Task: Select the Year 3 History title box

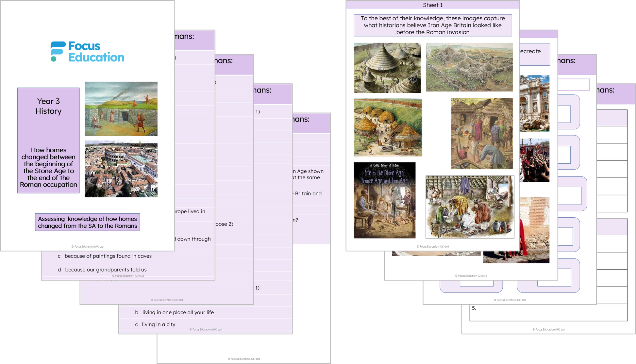Action: [48, 140]
